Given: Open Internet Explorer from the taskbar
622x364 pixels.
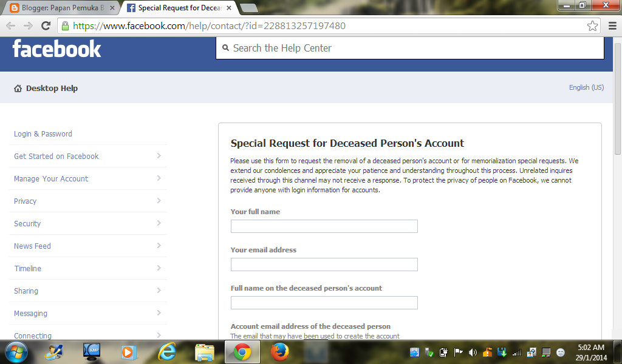Looking at the screenshot, I should coord(167,352).
